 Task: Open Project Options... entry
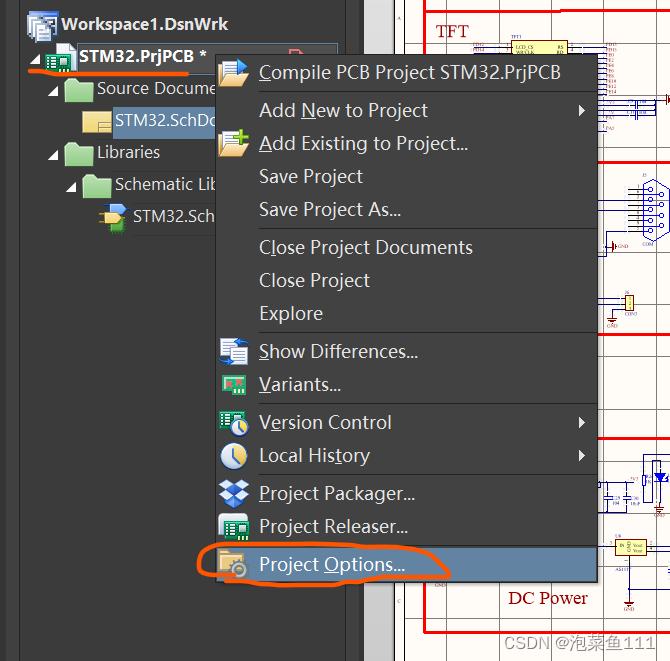point(406,564)
